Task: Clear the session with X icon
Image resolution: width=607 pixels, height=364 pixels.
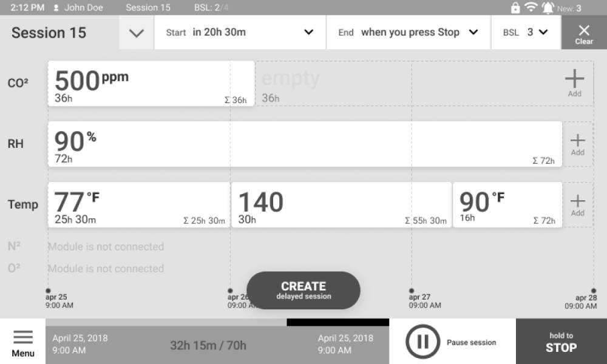Action: pos(584,33)
